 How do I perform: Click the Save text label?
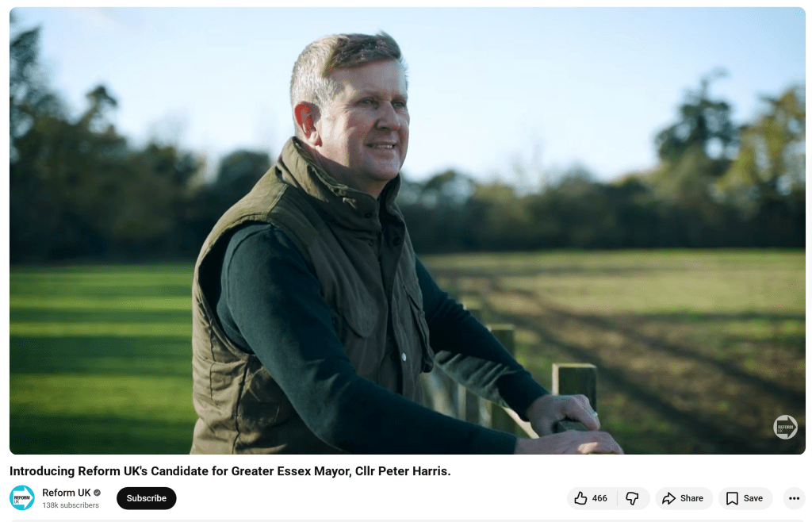753,498
